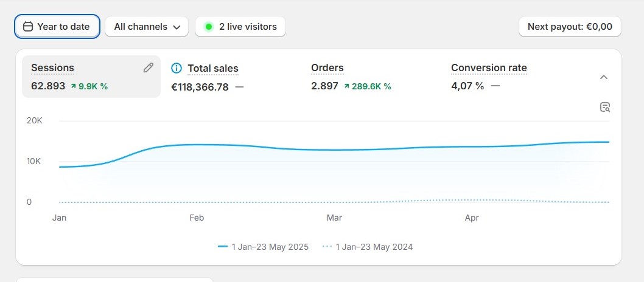Click the calendar icon beside Year to date
The height and width of the screenshot is (282, 644).
click(x=27, y=27)
